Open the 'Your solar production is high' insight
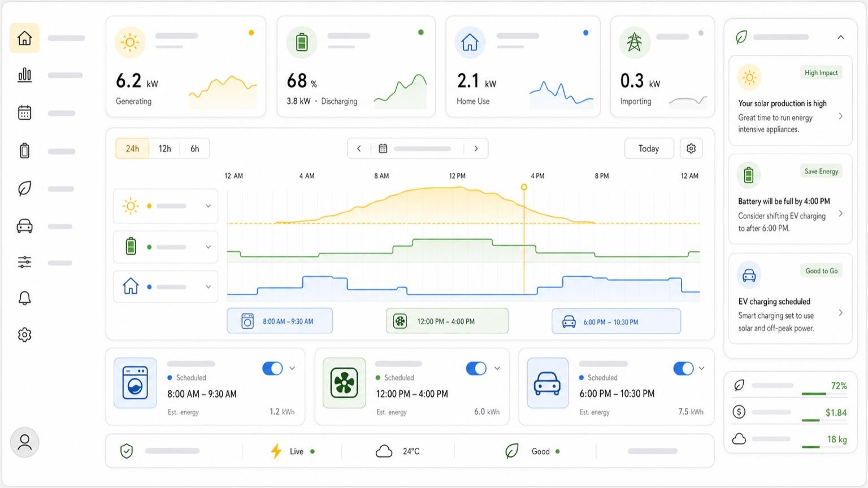This screenshot has height=488, width=868. coord(790,101)
